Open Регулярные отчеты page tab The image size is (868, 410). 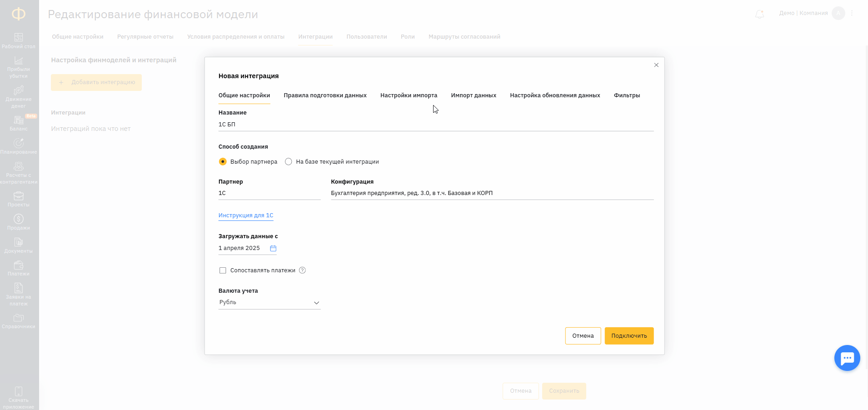pyautogui.click(x=145, y=37)
